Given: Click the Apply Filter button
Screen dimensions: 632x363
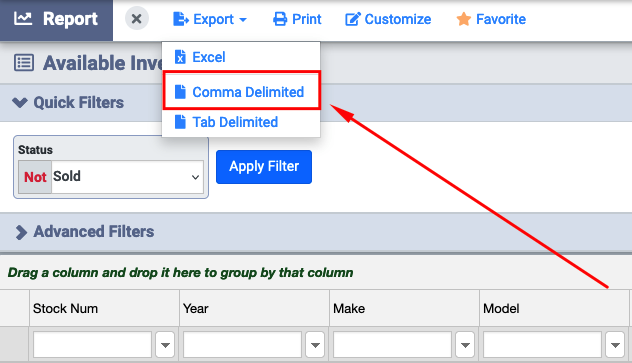Looking at the screenshot, I should click(264, 167).
